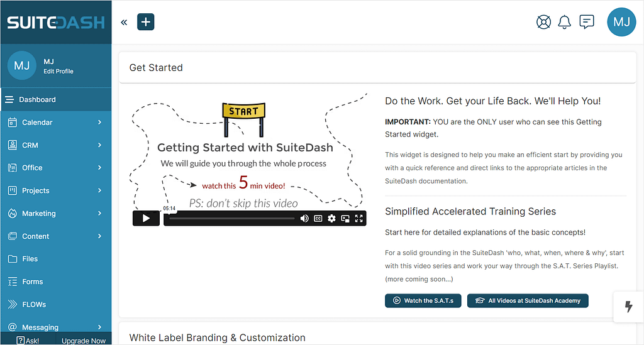Click the Office icon in sidebar
Screen dimensions: 644x345
click(13, 168)
